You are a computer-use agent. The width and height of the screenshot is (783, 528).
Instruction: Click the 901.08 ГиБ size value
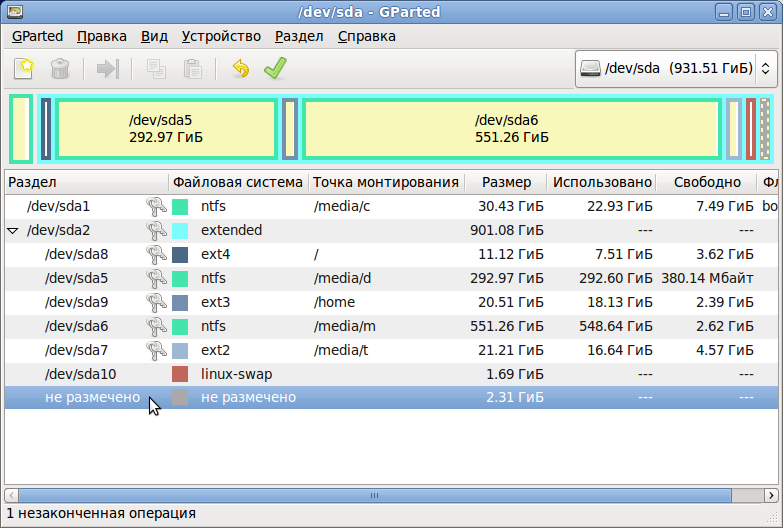coord(506,230)
